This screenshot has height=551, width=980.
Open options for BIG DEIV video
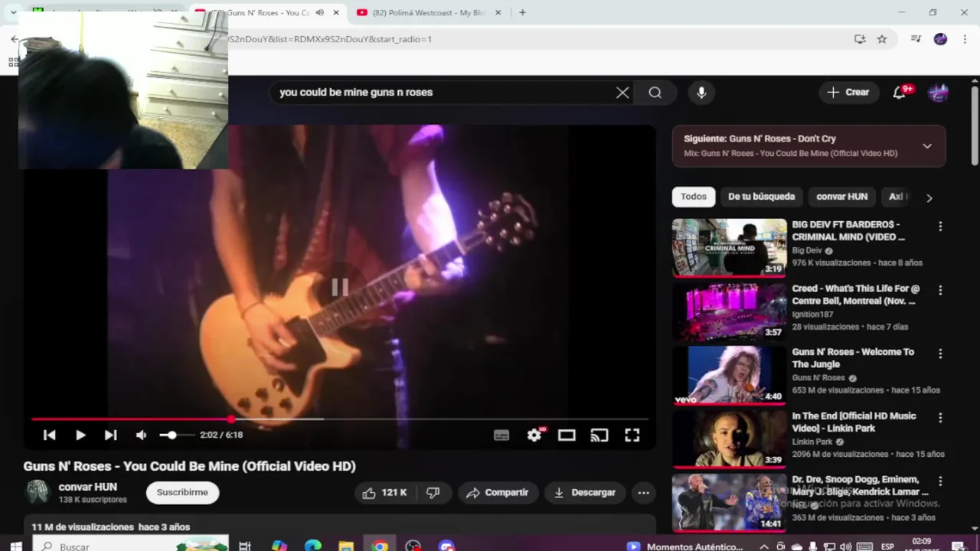coord(940,227)
